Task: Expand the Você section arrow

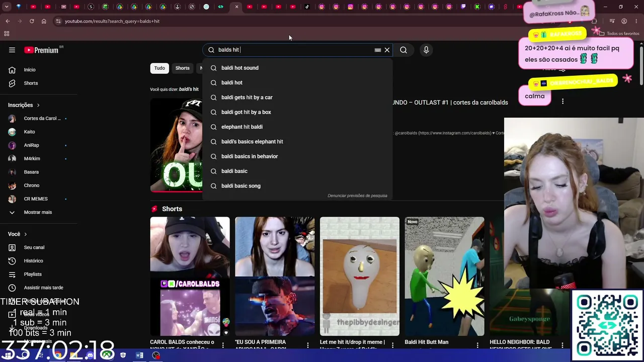Action: coord(25,234)
